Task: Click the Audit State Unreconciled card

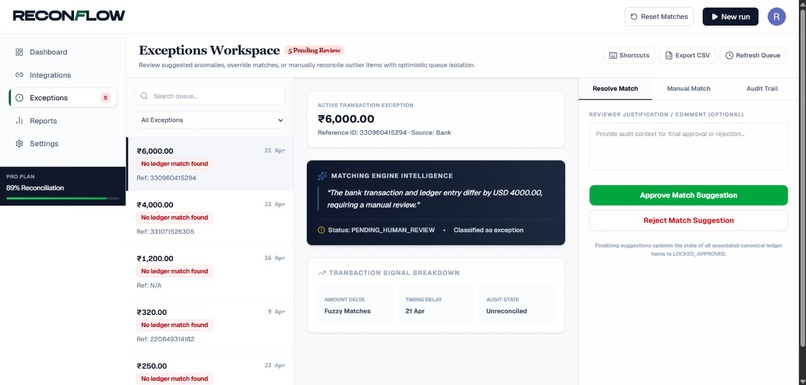Action: point(517,304)
